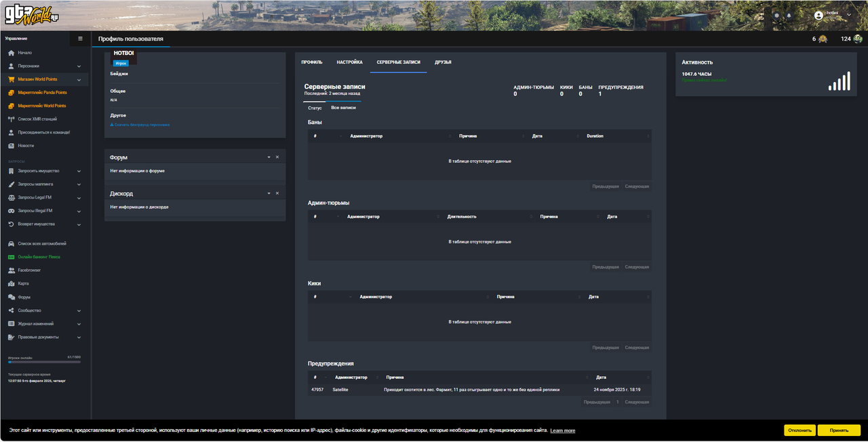Open Онлайн банкинг Fleeca link
Screen dimensions: 868x442
[39, 257]
